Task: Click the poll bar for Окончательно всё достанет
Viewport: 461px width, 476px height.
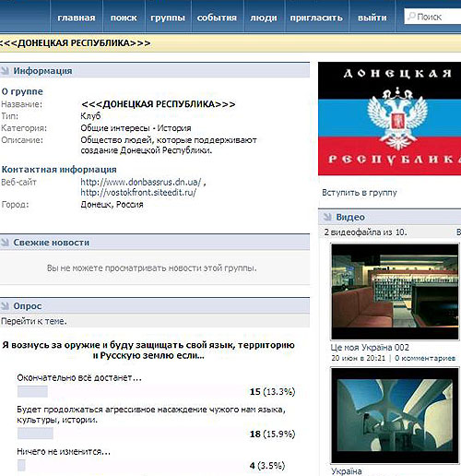Action: point(32,392)
